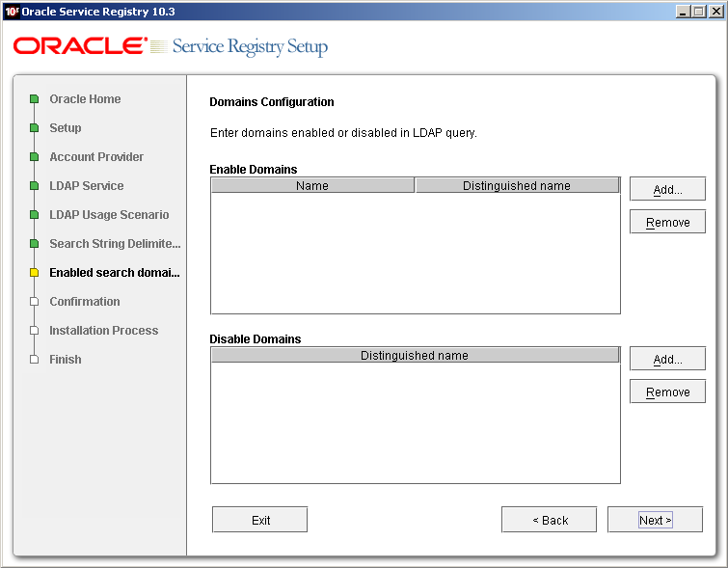Proceed with the Next > button
This screenshot has width=728, height=568.
(655, 520)
